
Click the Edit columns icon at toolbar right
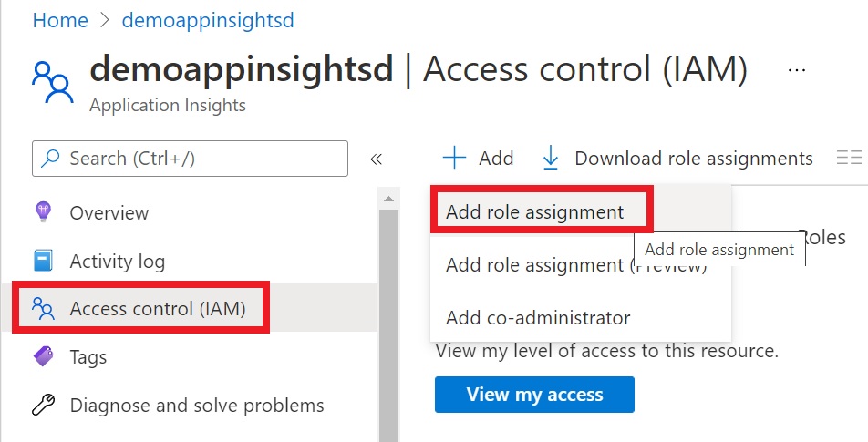(848, 159)
